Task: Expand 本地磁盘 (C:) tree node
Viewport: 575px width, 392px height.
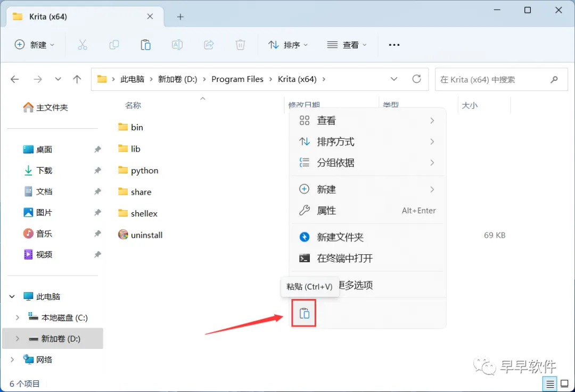Action: coord(17,318)
